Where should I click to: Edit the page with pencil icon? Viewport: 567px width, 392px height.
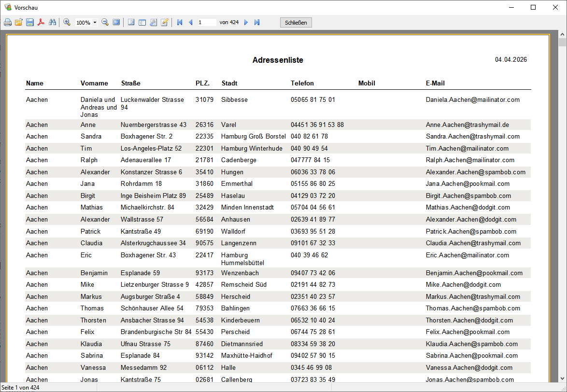pos(164,23)
